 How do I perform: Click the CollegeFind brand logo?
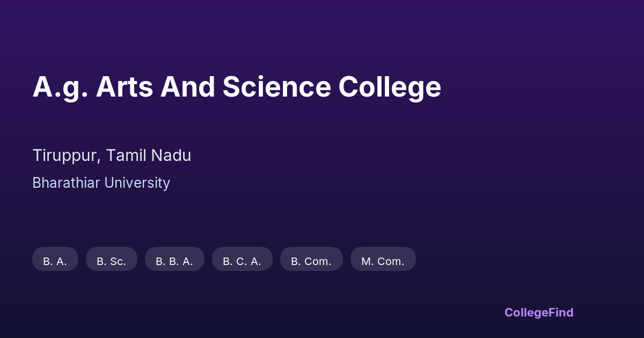(539, 312)
